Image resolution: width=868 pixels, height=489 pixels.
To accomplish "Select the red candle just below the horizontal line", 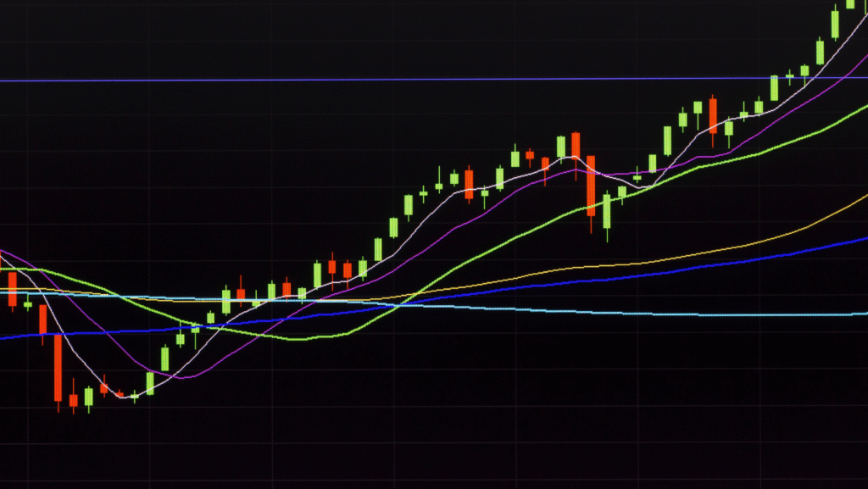I will pyautogui.click(x=713, y=116).
